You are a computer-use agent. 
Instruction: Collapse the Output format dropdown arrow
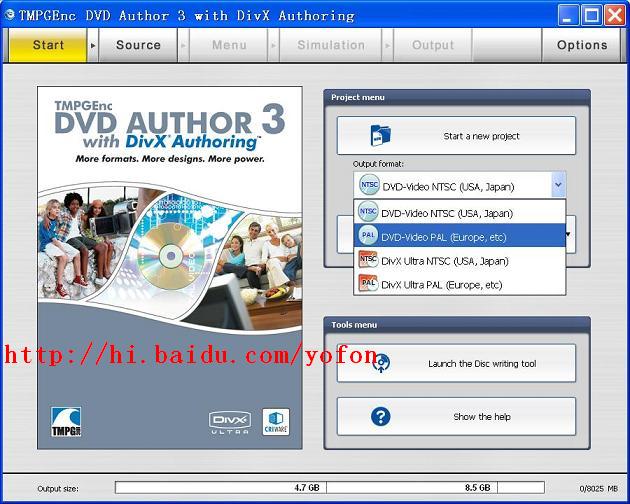pos(558,185)
